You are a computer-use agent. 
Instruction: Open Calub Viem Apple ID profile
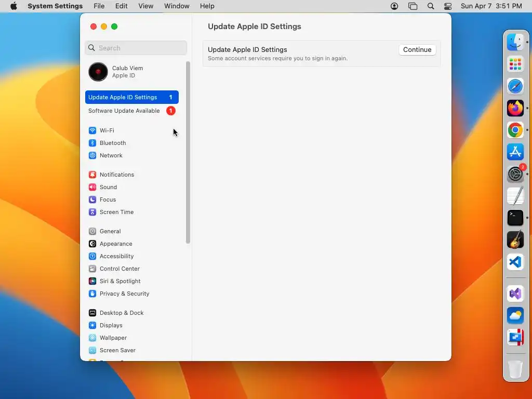[x=131, y=72]
